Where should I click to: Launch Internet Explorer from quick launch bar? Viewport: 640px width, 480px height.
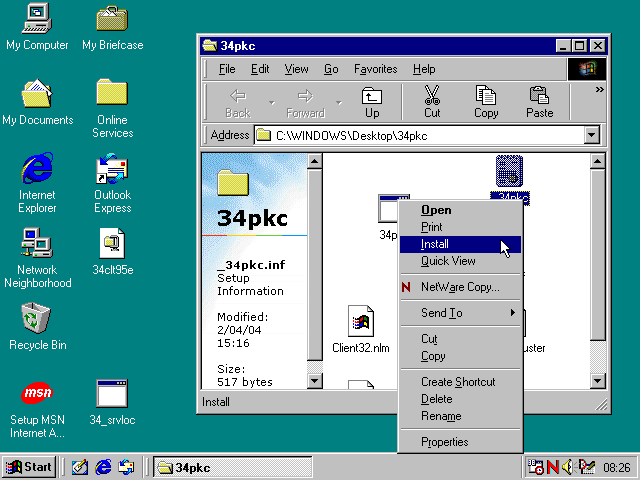click(103, 467)
